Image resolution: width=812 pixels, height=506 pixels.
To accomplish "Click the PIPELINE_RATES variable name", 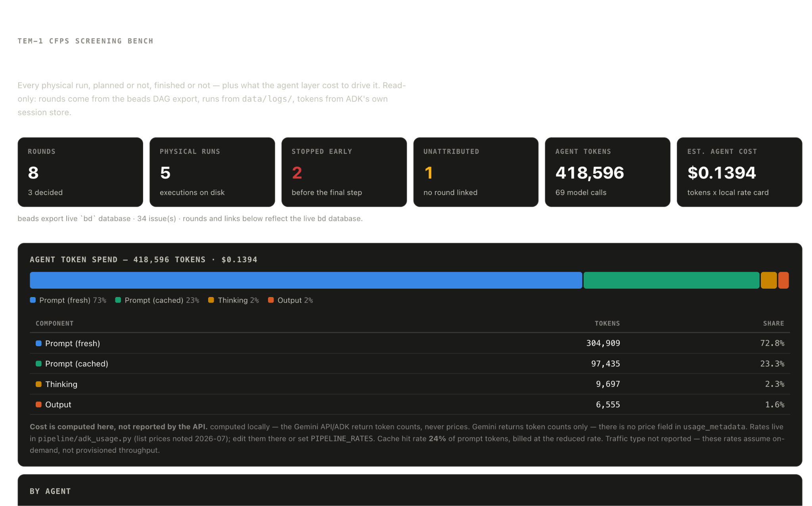I will pos(342,439).
